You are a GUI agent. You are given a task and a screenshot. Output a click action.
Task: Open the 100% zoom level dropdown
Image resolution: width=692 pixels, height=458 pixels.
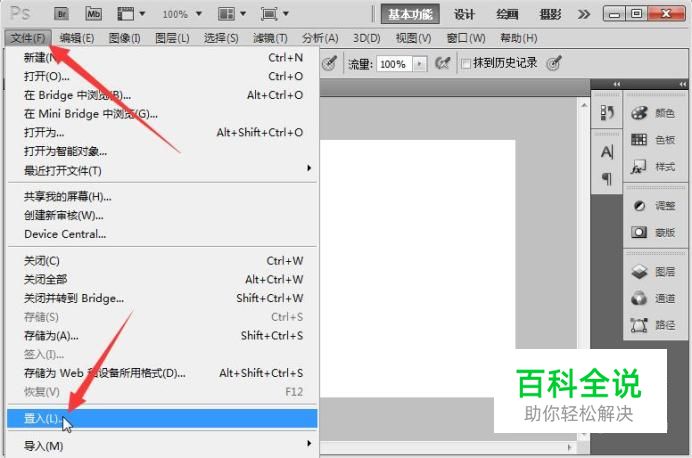[182, 14]
